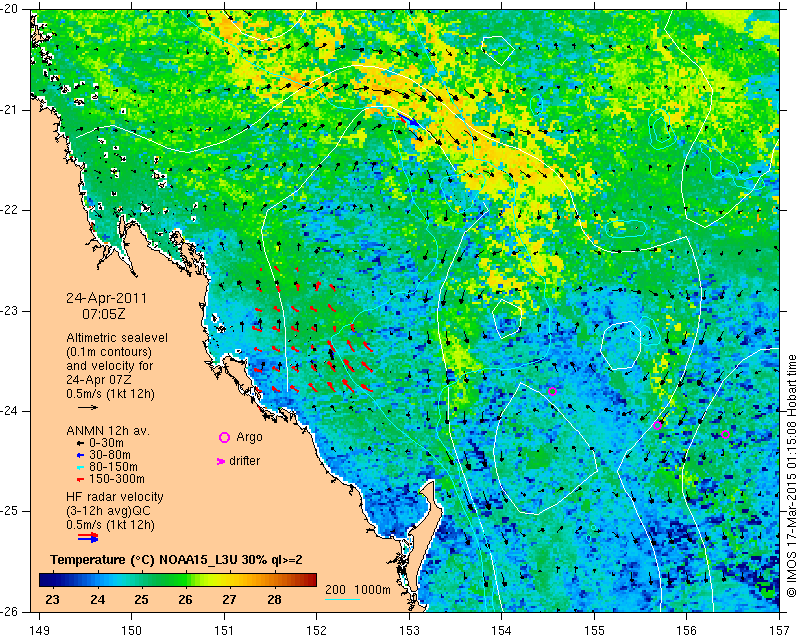Select the 'Altimetric sealevel' legend text
This screenshot has width=800, height=640.
117,338
